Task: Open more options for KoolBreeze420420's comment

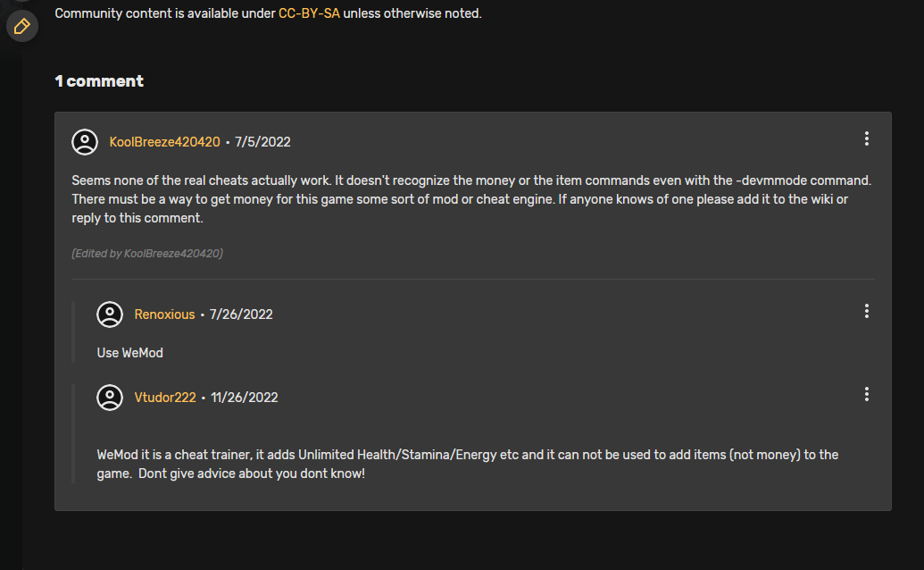Action: click(866, 138)
